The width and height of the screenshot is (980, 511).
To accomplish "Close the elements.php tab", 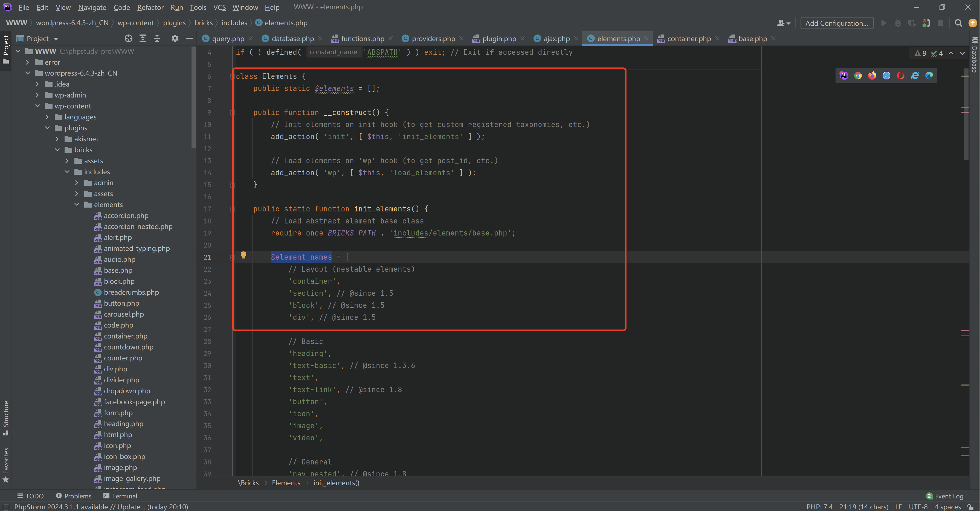I will 646,38.
